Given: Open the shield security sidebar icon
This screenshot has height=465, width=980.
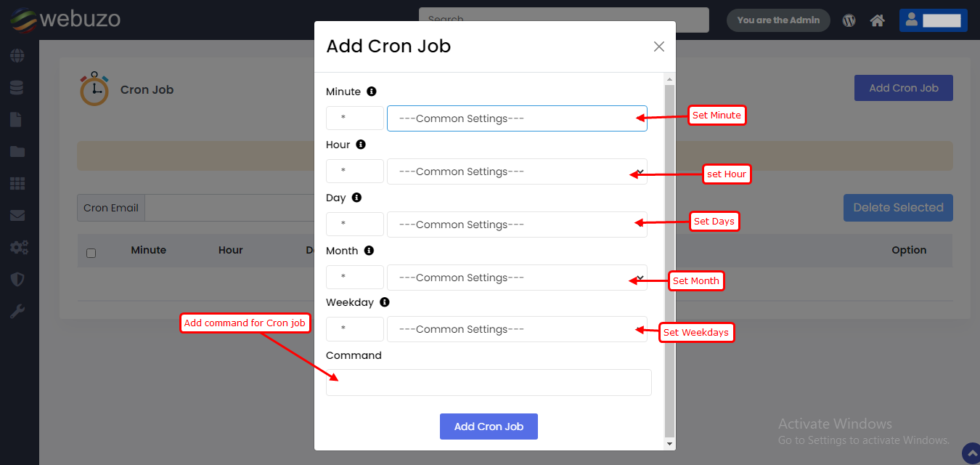Looking at the screenshot, I should [x=17, y=280].
